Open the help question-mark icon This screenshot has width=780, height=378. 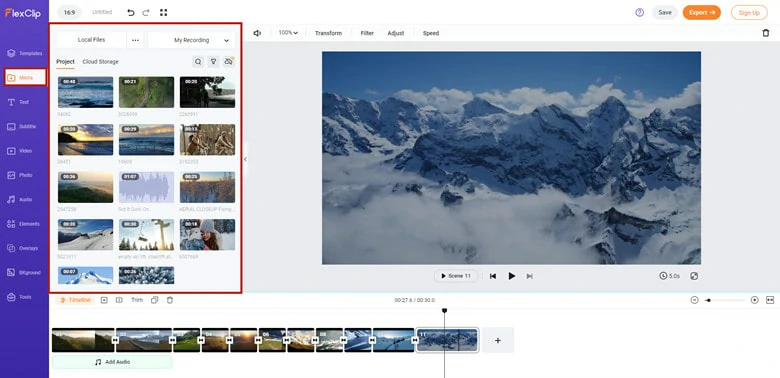[639, 12]
